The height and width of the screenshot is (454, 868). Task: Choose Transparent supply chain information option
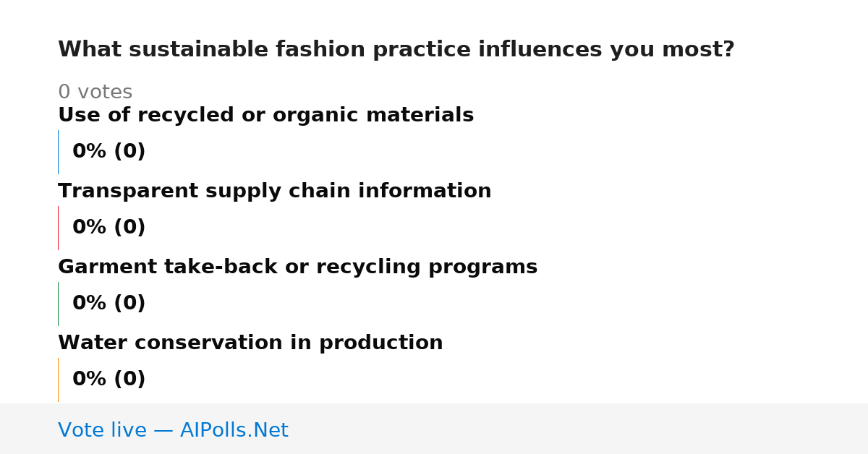[274, 192]
